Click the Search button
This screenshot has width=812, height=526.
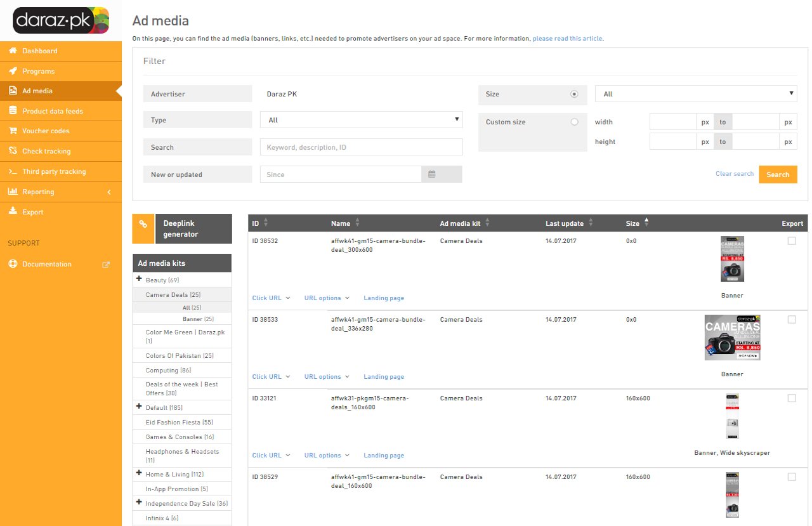click(x=778, y=174)
